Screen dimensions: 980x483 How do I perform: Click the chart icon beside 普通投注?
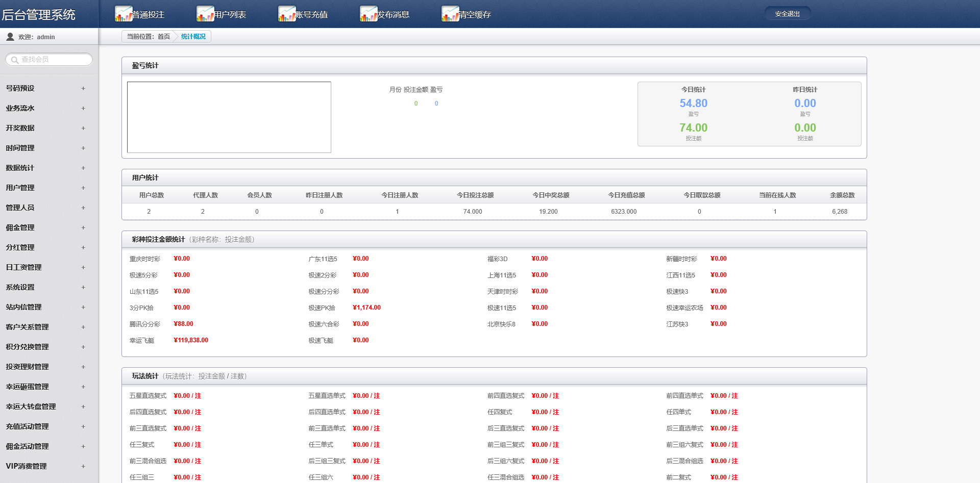tap(124, 14)
